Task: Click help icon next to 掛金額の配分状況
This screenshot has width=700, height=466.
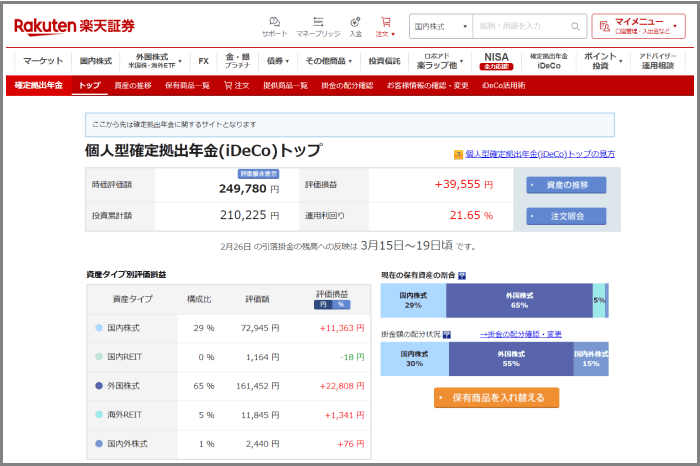Action: [x=446, y=334]
